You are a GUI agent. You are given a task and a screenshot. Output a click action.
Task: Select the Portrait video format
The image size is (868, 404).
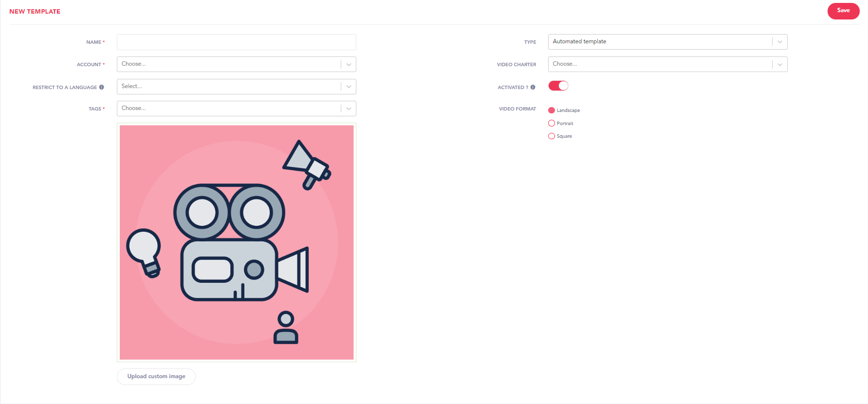[x=552, y=123]
